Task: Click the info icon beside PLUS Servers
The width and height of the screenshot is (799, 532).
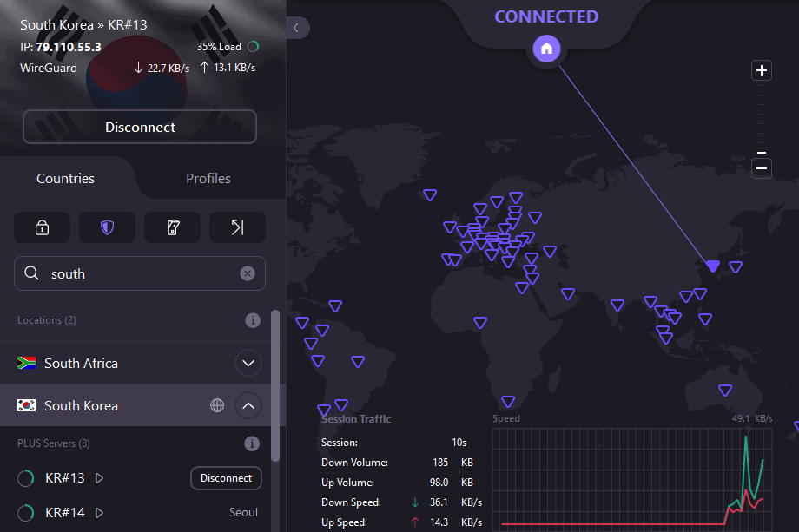Action: pyautogui.click(x=253, y=443)
